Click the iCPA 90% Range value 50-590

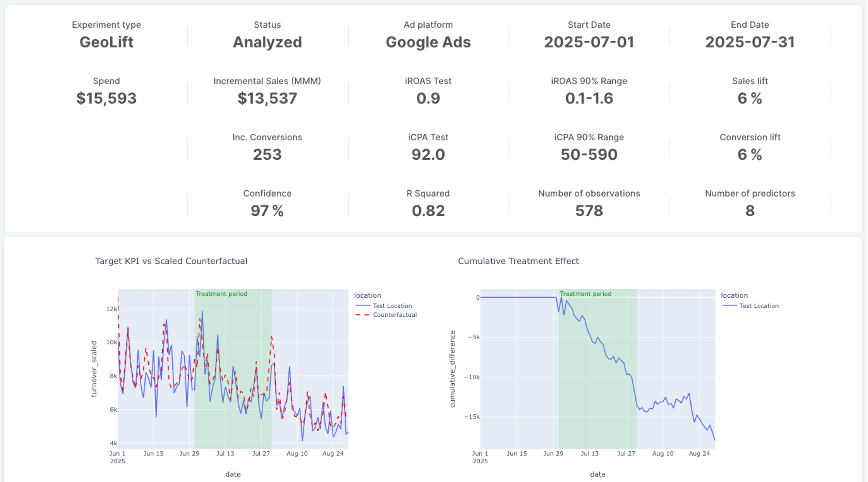click(589, 155)
